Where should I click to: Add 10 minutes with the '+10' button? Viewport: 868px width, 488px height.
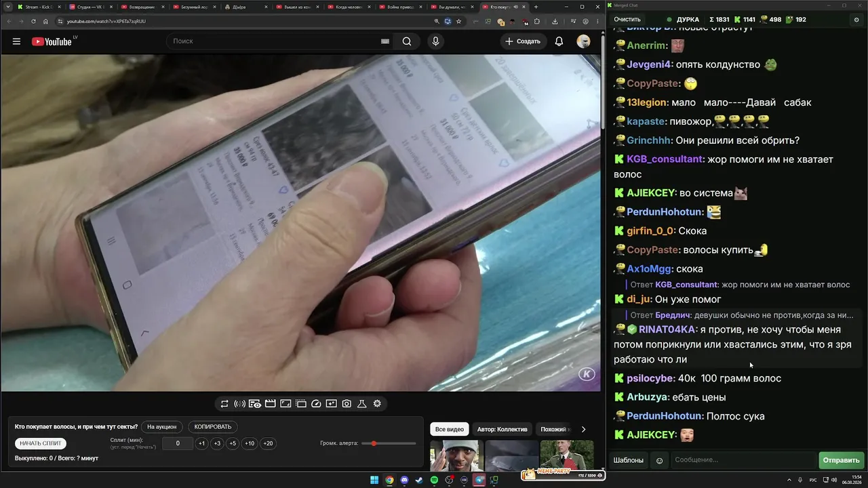pyautogui.click(x=250, y=443)
